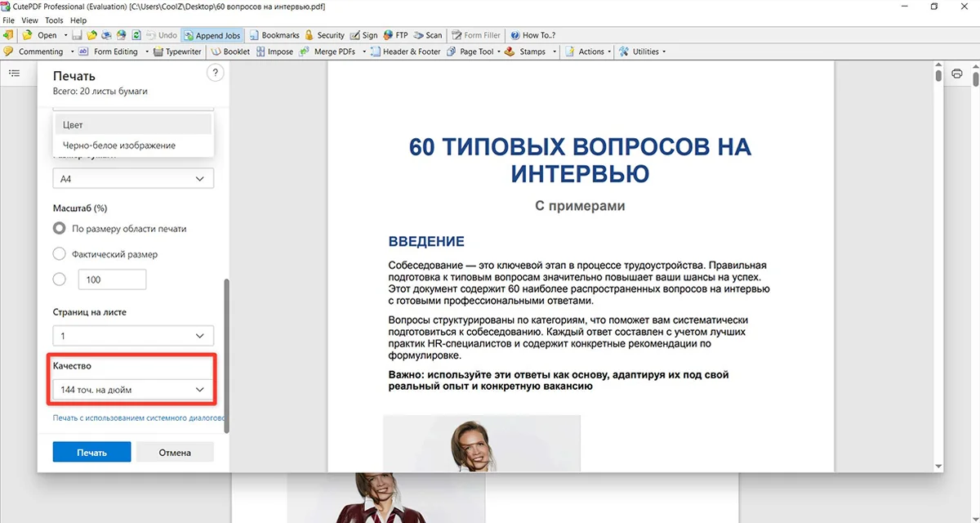Image resolution: width=980 pixels, height=523 pixels.
Task: Select the custom scale percentage radio button
Action: 59,279
